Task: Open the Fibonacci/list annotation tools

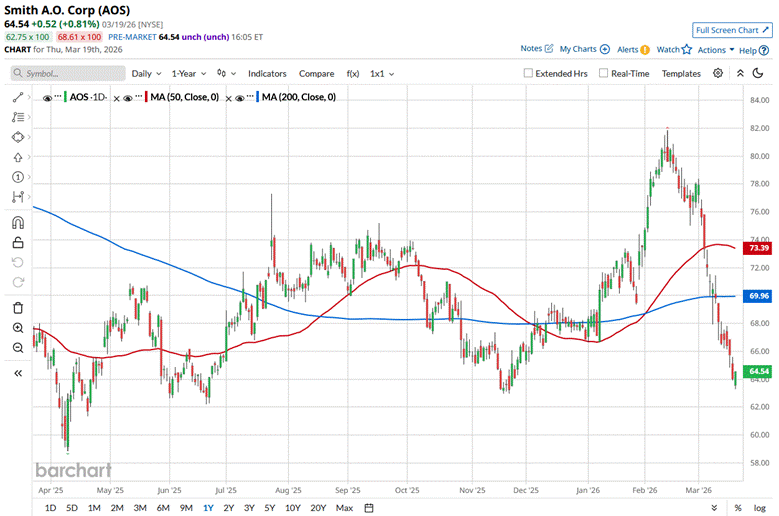Action: (18, 117)
